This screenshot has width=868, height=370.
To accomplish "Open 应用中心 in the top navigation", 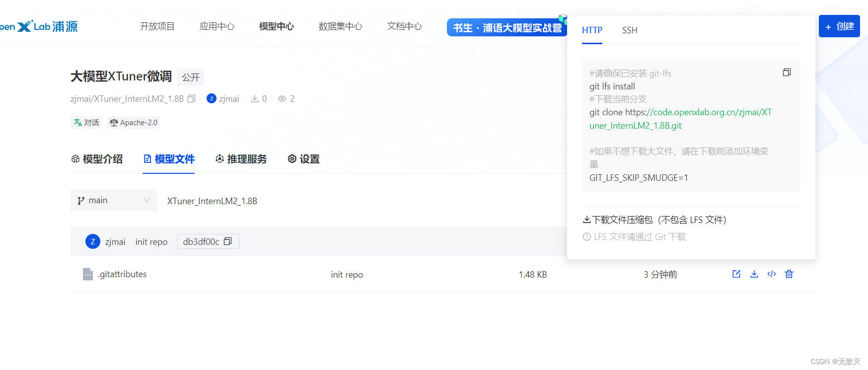I will [x=217, y=26].
